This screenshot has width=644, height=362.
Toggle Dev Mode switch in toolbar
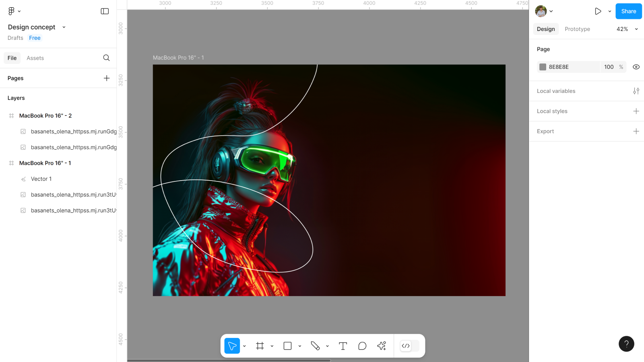(409, 346)
